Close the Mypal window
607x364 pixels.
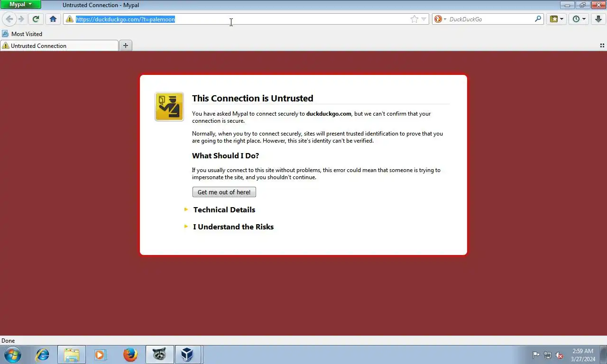click(x=598, y=5)
